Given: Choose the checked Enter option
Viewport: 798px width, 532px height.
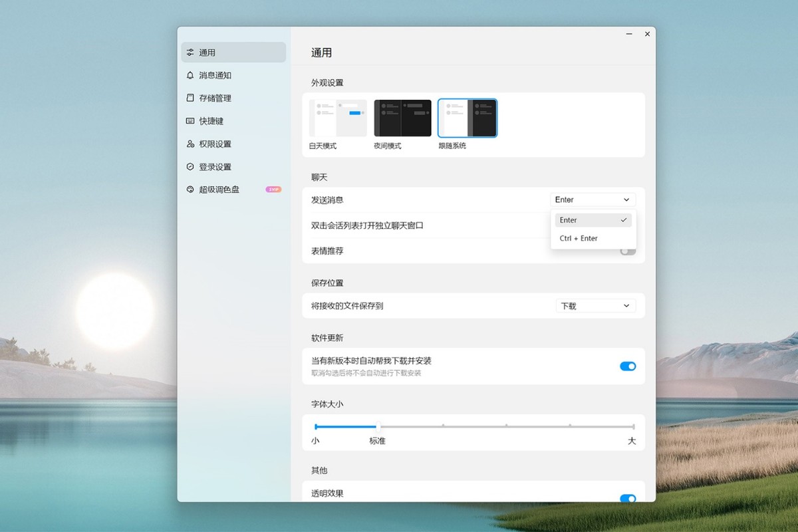Looking at the screenshot, I should (x=592, y=219).
